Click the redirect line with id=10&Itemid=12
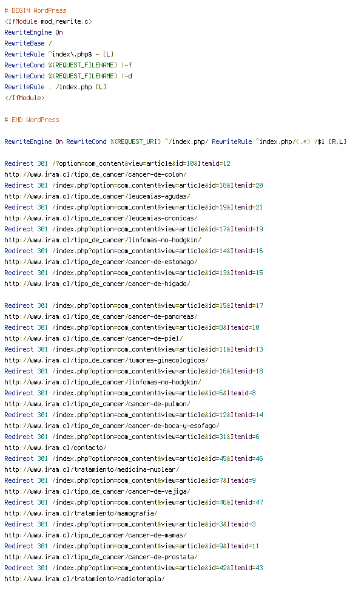The width and height of the screenshot is (364, 589). coord(118,163)
